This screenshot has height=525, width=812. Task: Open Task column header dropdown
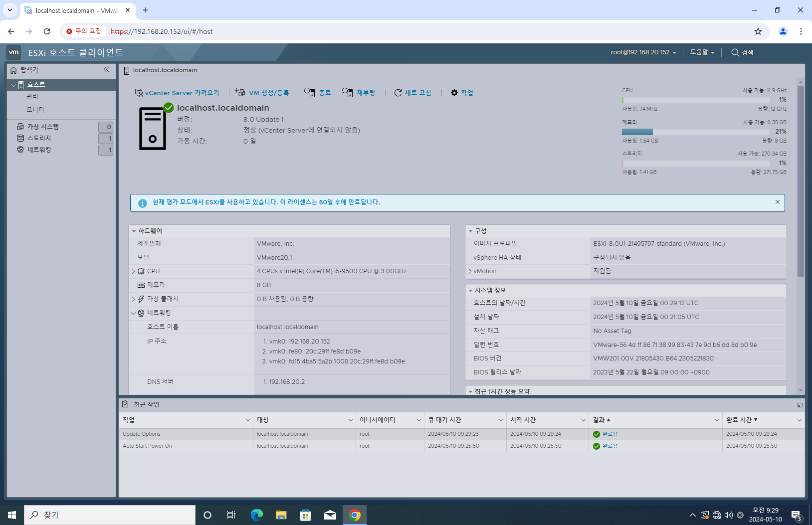click(x=248, y=420)
